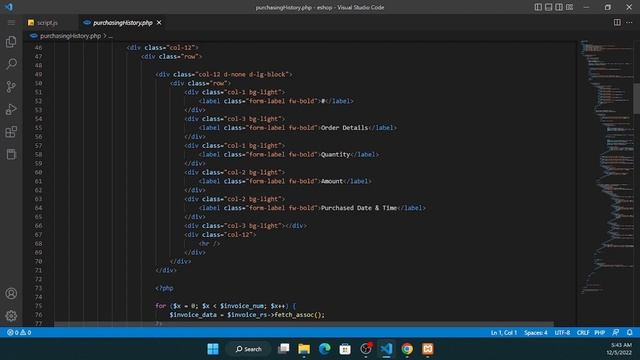This screenshot has height=360, width=640.
Task: Switch to the script.js tab
Action: (x=47, y=23)
